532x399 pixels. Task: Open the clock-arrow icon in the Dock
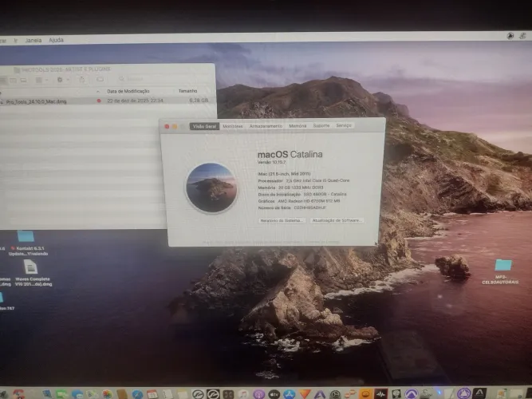tap(335, 394)
